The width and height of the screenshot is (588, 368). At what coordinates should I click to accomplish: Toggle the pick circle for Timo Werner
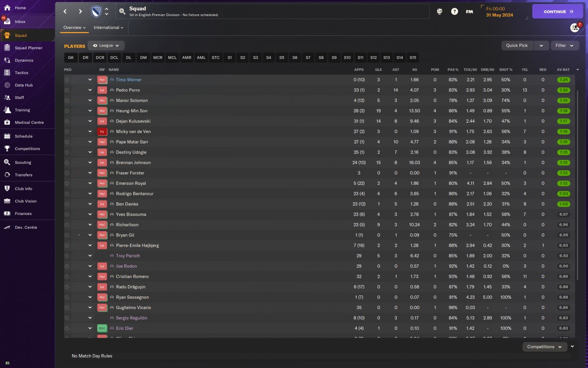tap(67, 80)
